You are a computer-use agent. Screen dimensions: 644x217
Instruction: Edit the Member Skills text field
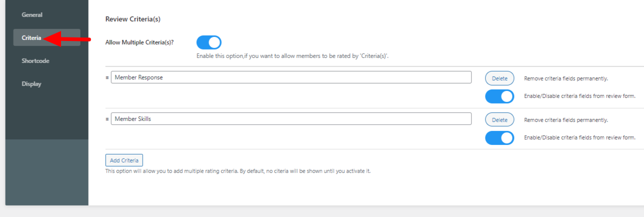coord(291,119)
